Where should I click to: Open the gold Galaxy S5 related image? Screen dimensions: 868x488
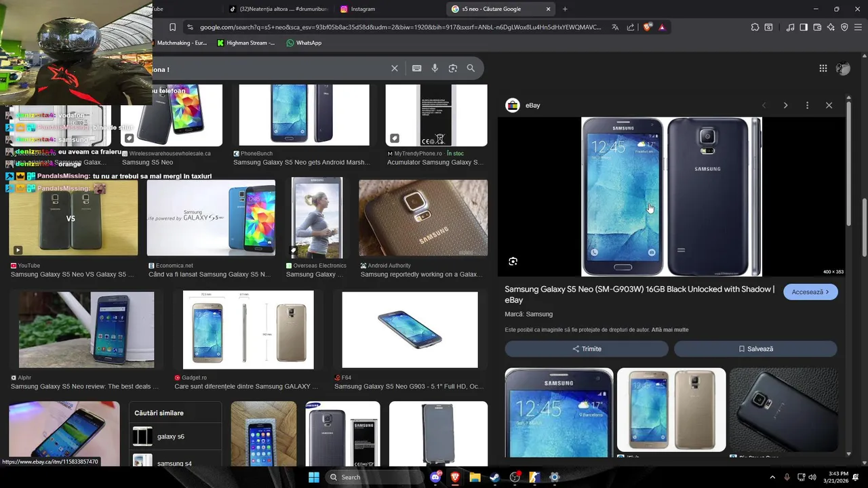[x=671, y=410]
